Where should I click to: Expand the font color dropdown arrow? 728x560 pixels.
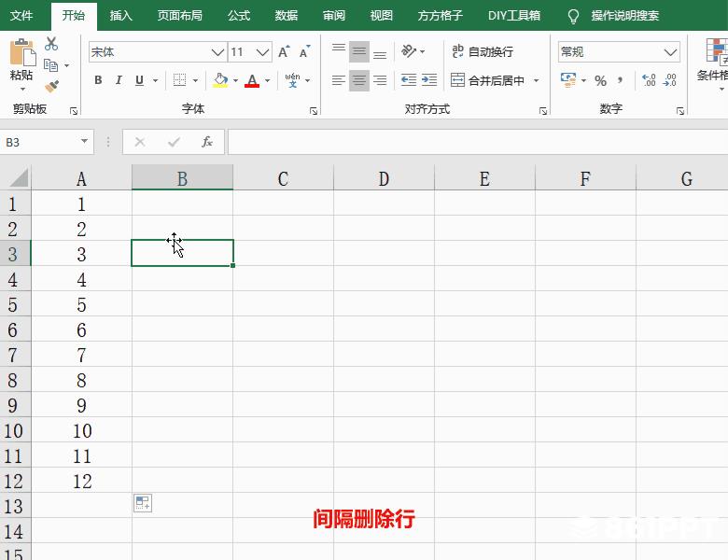point(268,81)
